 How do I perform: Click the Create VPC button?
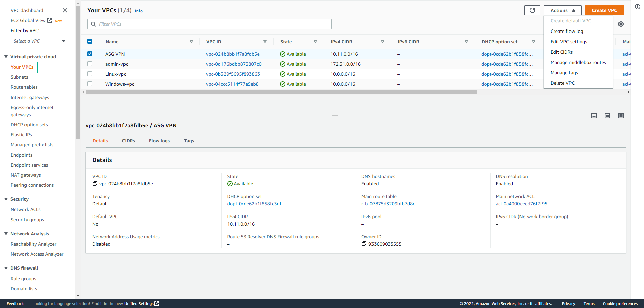pos(604,10)
